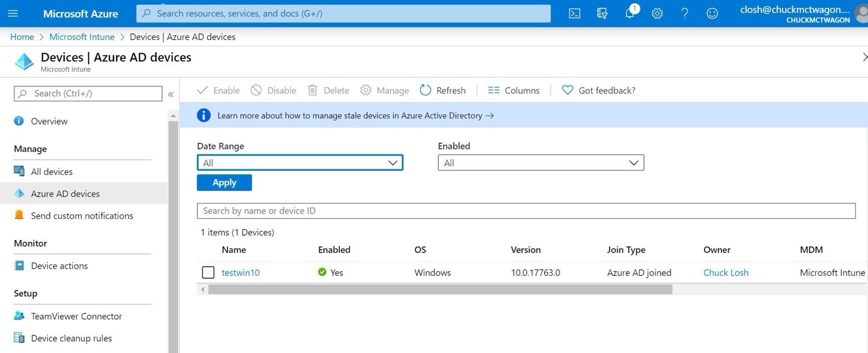The width and height of the screenshot is (868, 353).
Task: Click the sidebar vertical scrollbar up arrow
Action: 173,115
